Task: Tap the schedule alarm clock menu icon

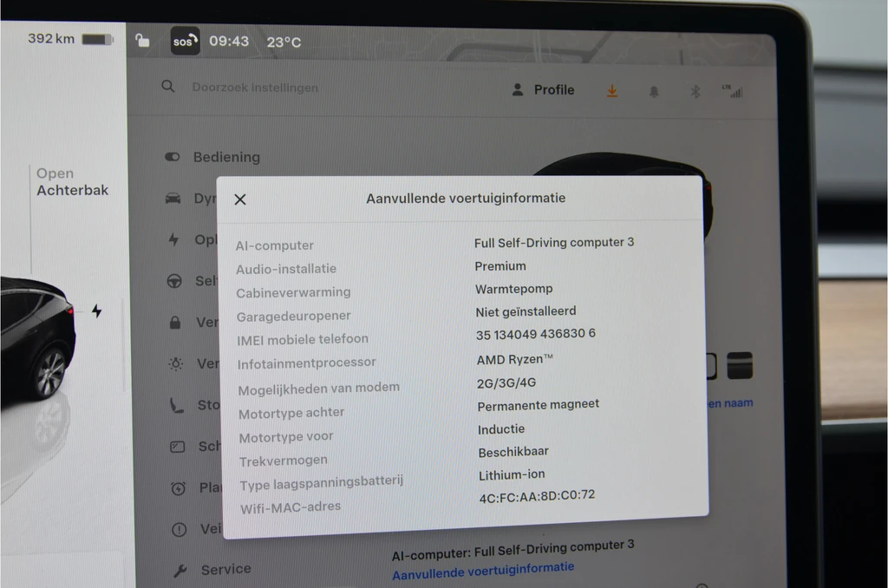Action: pos(178,487)
